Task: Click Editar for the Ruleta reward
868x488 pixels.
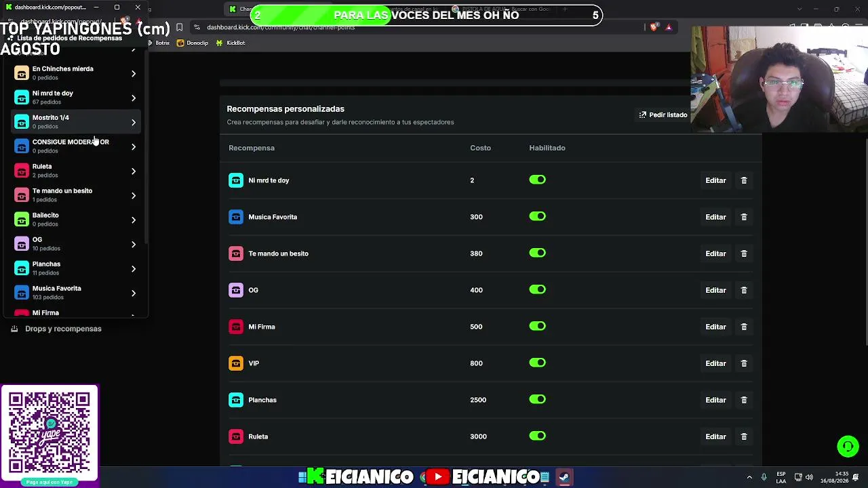Action: [x=715, y=436]
